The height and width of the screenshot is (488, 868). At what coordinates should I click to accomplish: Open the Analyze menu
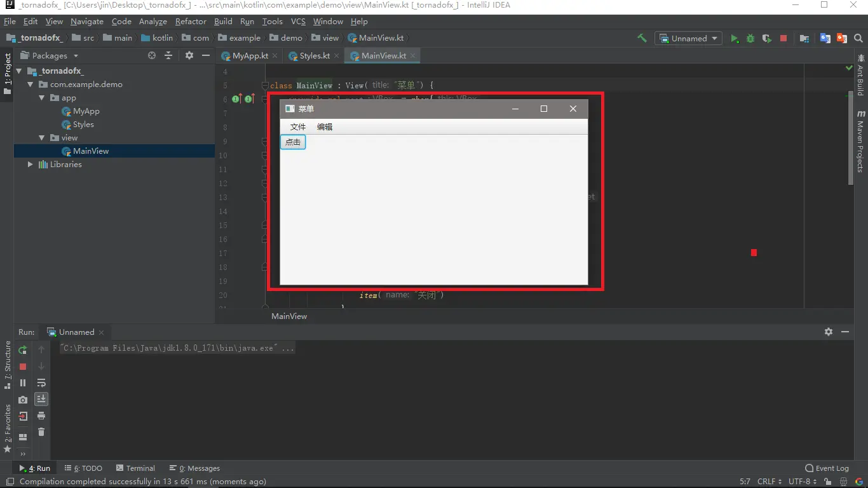153,21
